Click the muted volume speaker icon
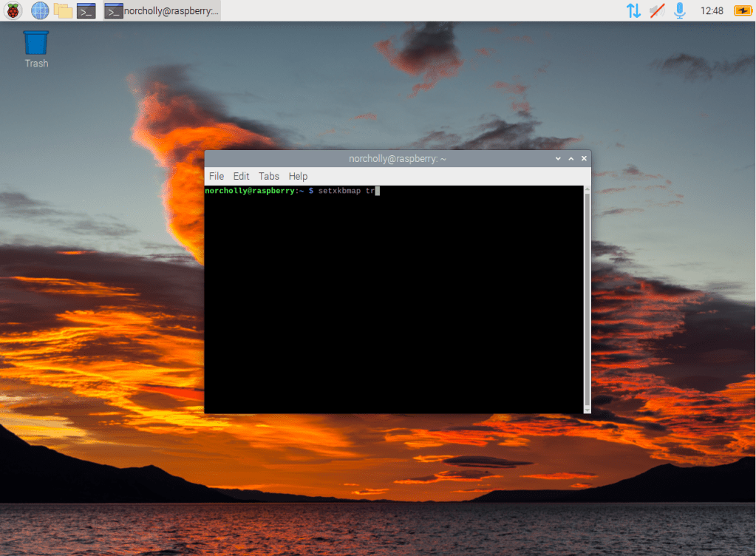Image resolution: width=756 pixels, height=556 pixels. click(x=657, y=10)
